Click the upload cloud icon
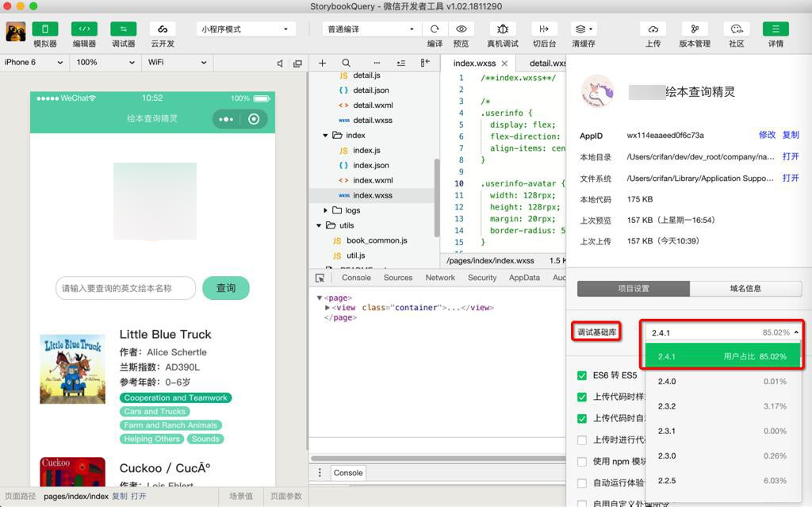 point(653,29)
